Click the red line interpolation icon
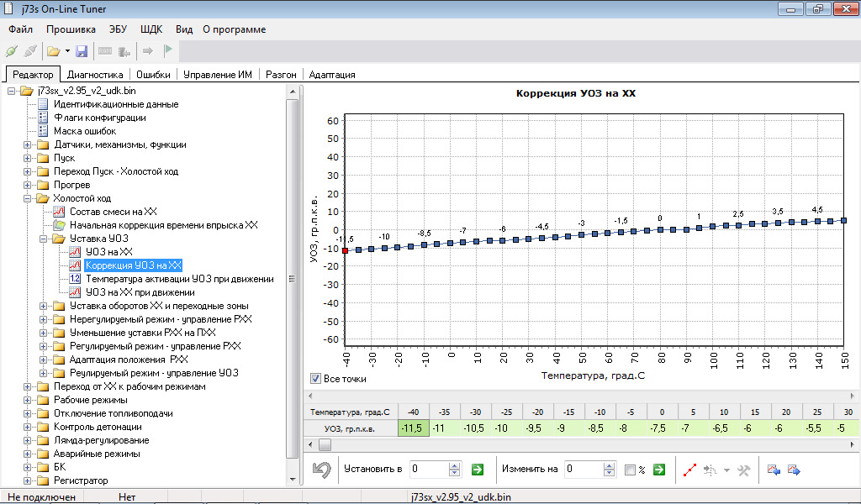 pyautogui.click(x=689, y=470)
